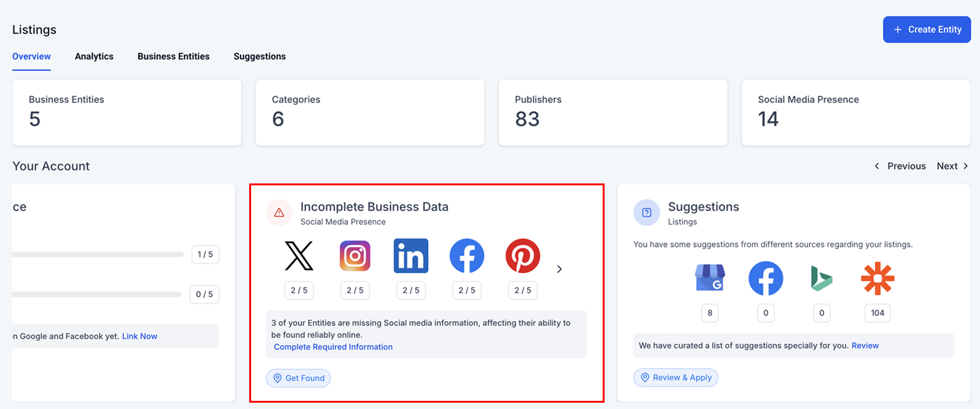The image size is (980, 409).
Task: Click the Publishers 83 stat card
Action: (x=613, y=112)
